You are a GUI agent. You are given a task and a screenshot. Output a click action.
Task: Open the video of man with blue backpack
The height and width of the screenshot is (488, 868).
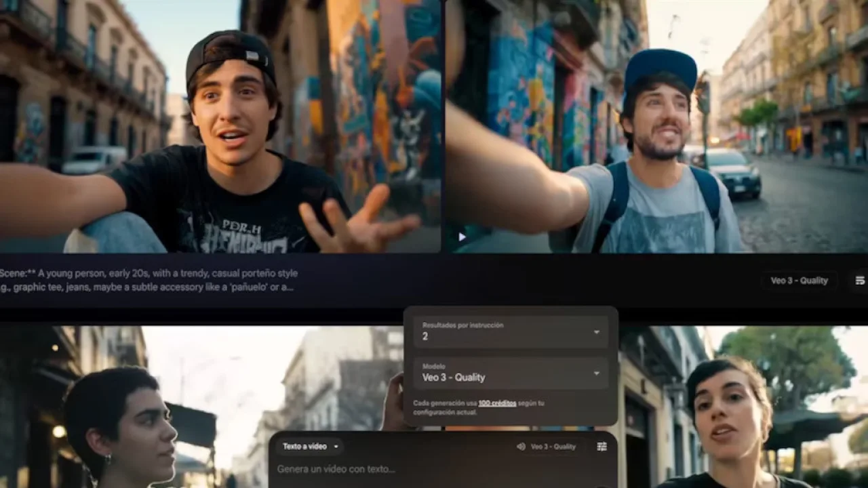pyautogui.click(x=656, y=126)
